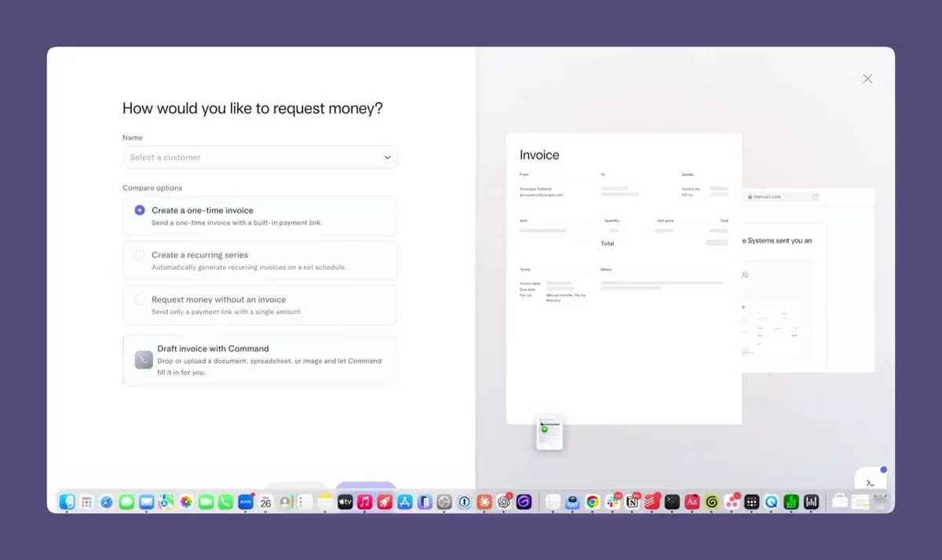Open Maps from the dock
This screenshot has width=942, height=560.
pyautogui.click(x=166, y=502)
